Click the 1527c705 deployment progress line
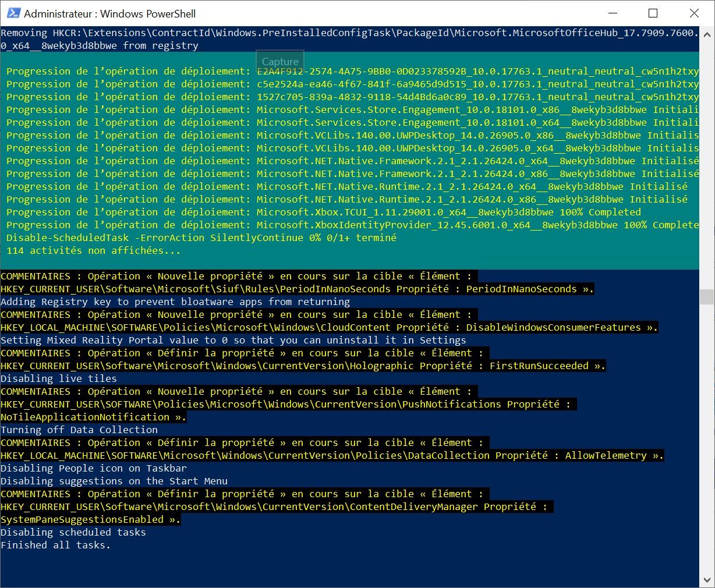715x588 pixels. pyautogui.click(x=352, y=97)
